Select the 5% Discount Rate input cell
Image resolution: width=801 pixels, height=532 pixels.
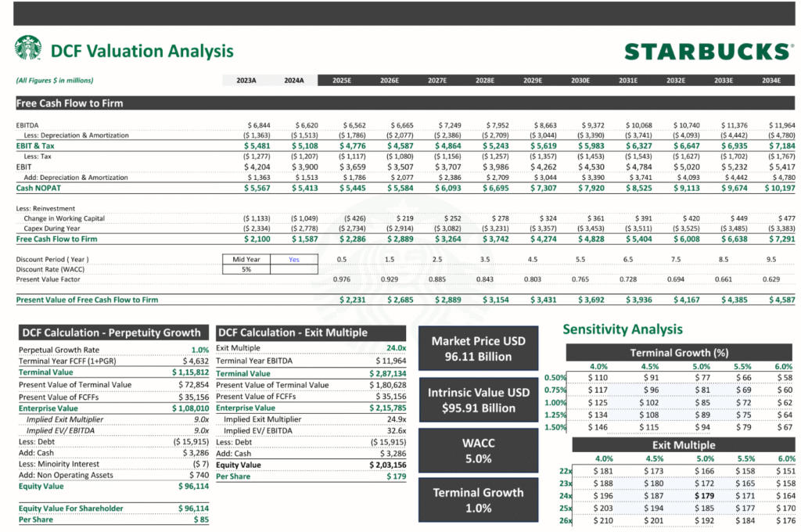(246, 269)
